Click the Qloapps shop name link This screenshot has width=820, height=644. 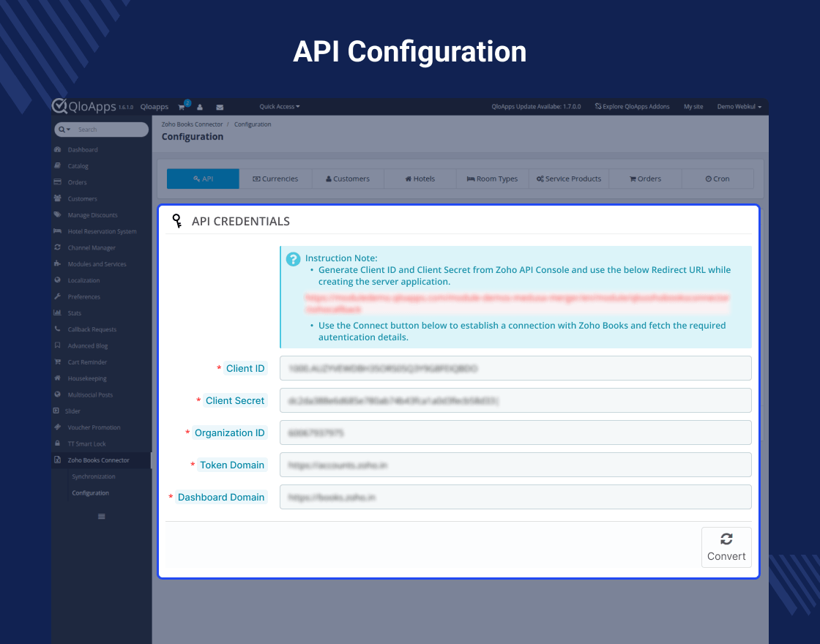[x=154, y=107]
